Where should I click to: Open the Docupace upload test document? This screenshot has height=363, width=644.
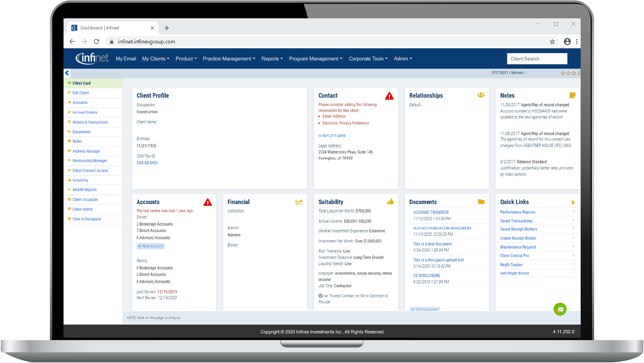pos(438,260)
